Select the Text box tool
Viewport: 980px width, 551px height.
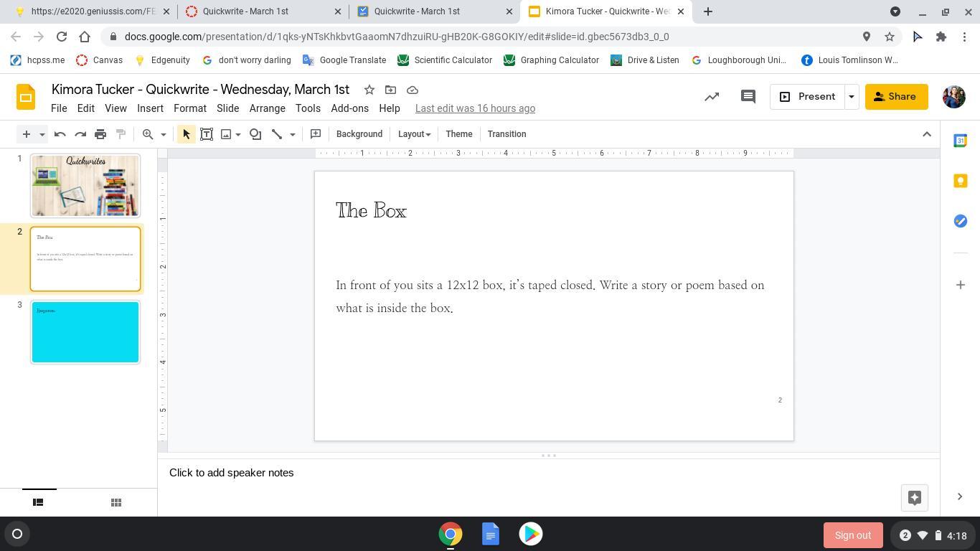click(207, 134)
